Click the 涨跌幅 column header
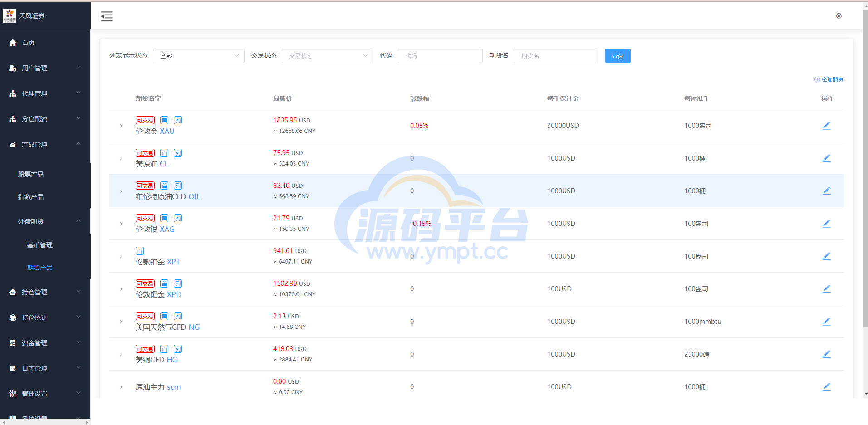 point(420,98)
